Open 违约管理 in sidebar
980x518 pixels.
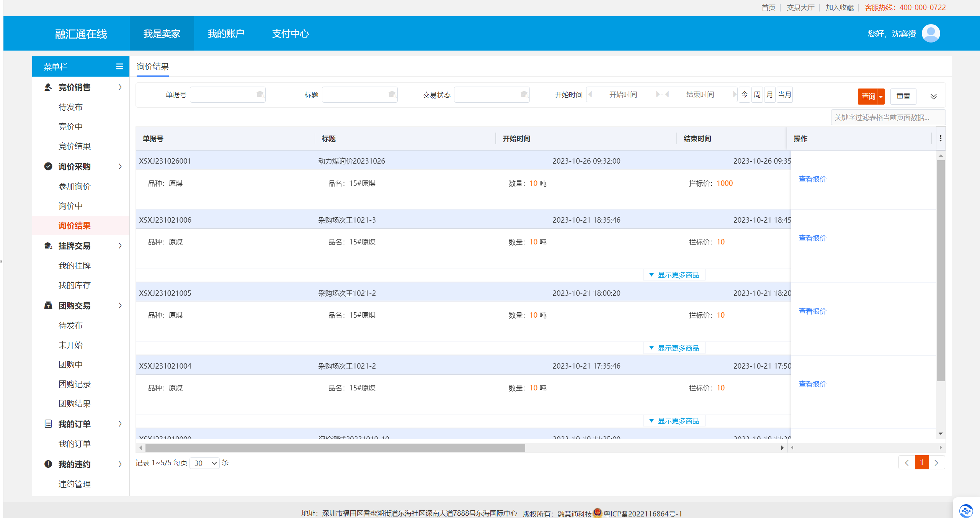75,484
